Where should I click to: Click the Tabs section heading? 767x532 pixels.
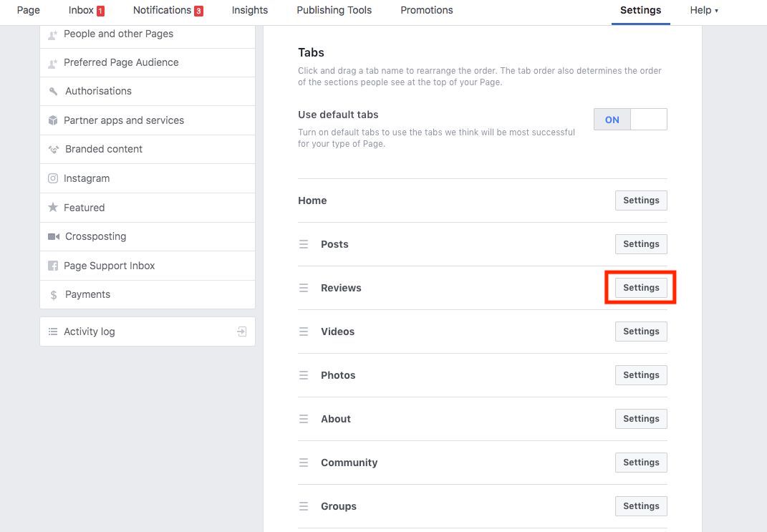(311, 52)
